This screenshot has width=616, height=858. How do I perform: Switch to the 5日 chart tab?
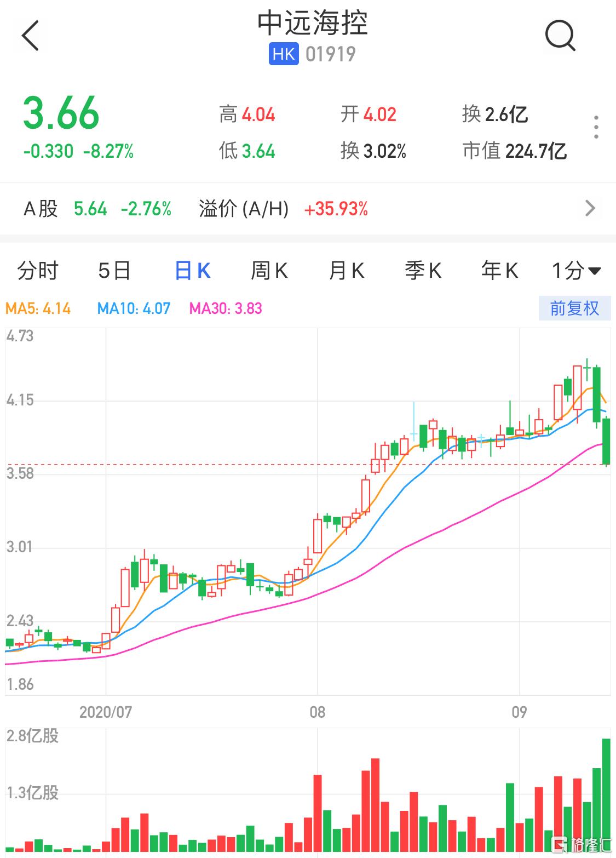114,271
